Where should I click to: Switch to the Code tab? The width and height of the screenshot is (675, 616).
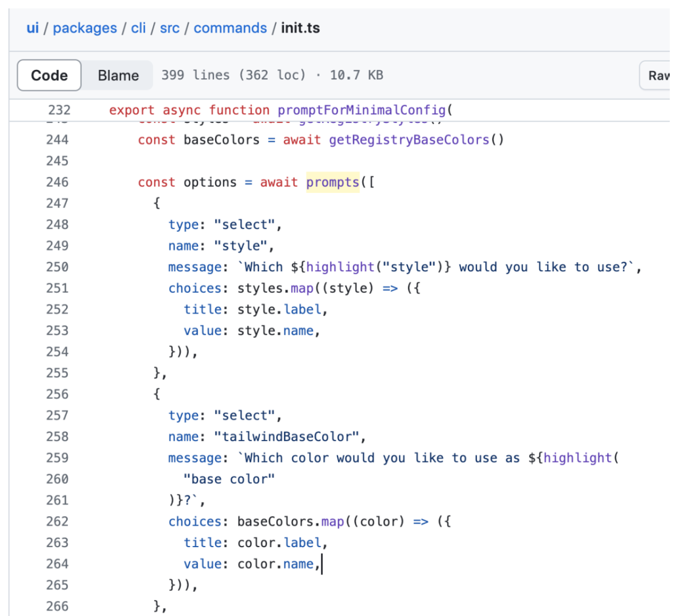49,75
